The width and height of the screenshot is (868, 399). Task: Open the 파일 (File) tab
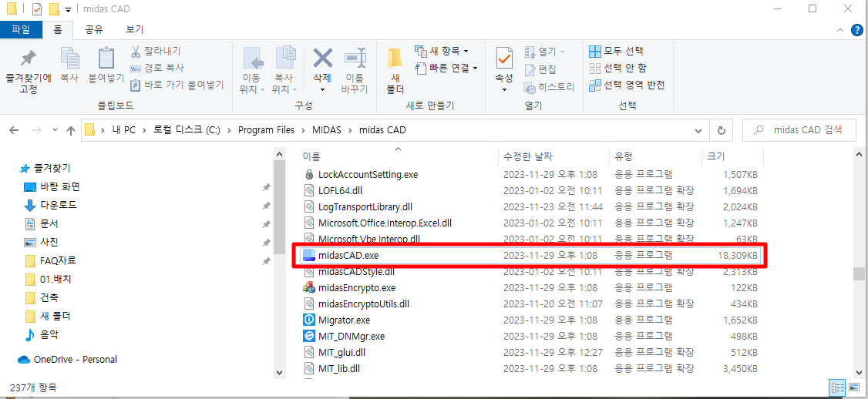21,29
